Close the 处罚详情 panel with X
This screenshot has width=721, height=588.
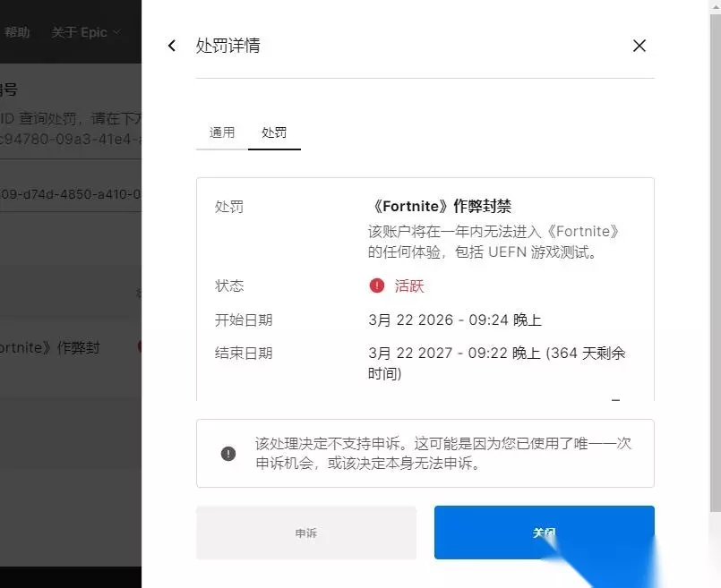click(639, 46)
